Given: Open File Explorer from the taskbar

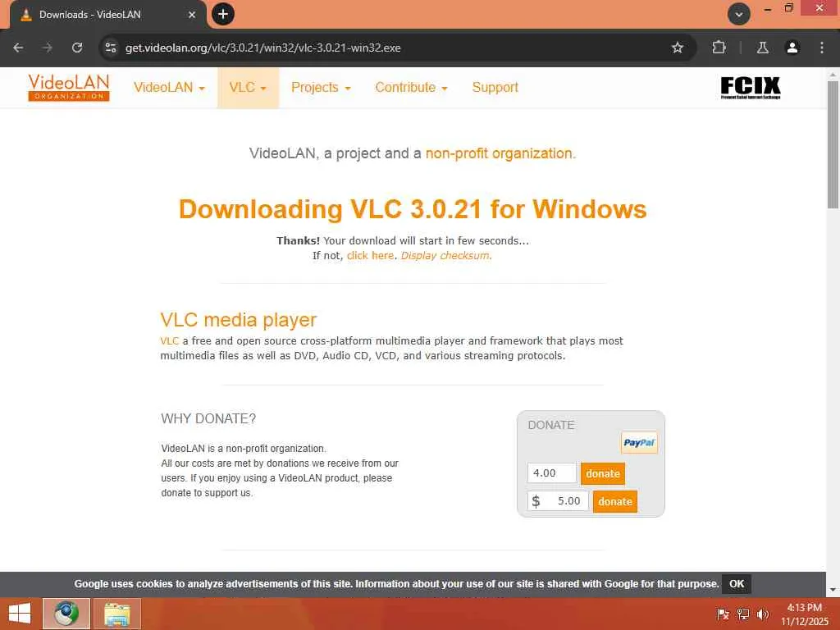Looking at the screenshot, I should pyautogui.click(x=117, y=614).
